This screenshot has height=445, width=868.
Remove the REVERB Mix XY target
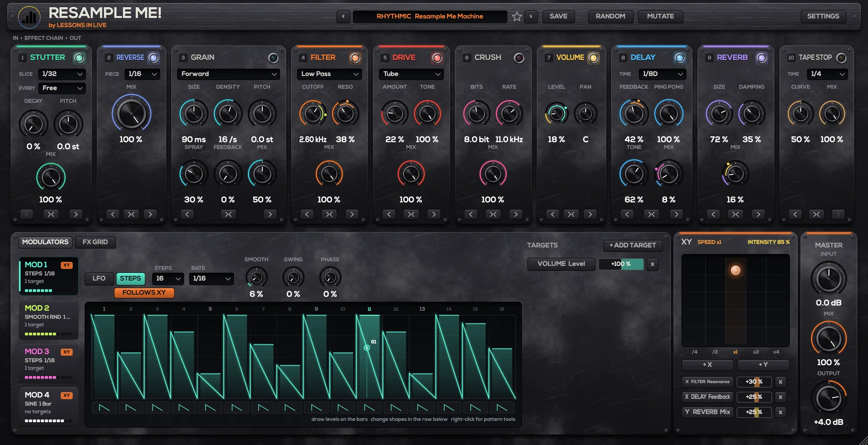click(780, 412)
